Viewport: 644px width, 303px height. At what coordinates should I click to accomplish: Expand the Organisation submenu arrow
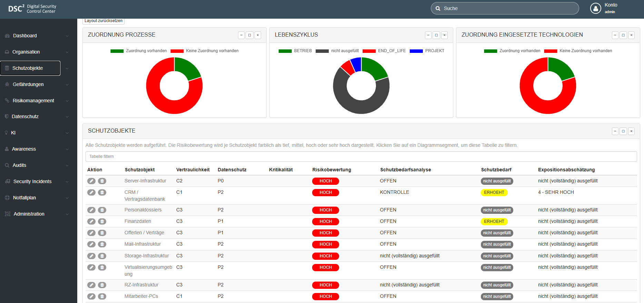tap(67, 52)
